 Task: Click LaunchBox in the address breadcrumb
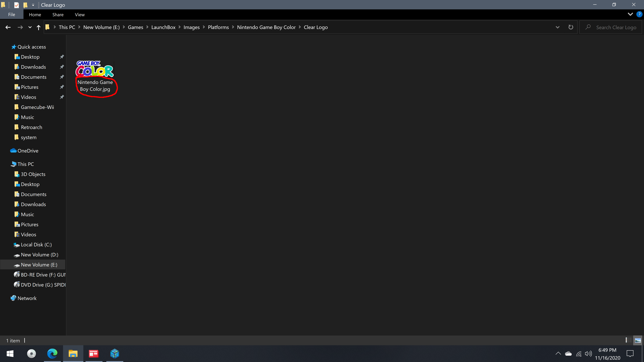163,27
